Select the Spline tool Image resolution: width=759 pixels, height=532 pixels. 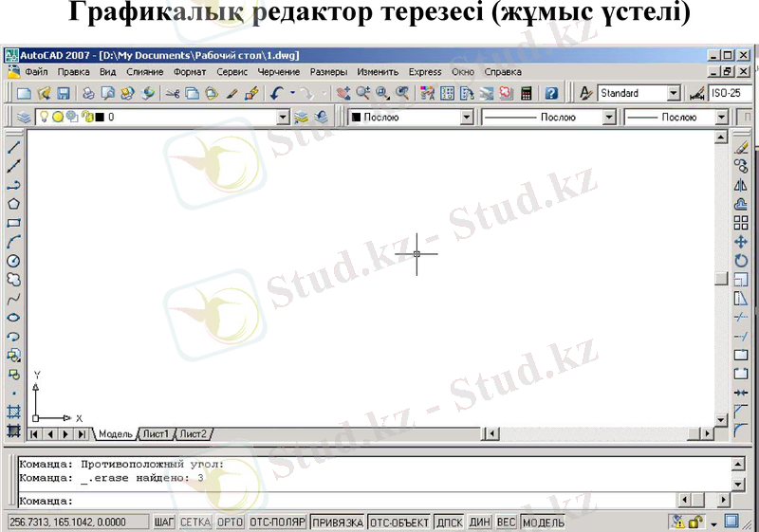(13, 299)
